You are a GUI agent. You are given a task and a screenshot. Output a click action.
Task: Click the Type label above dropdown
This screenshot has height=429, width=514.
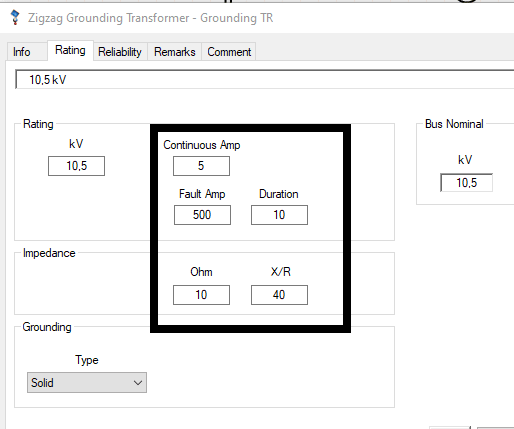87,360
